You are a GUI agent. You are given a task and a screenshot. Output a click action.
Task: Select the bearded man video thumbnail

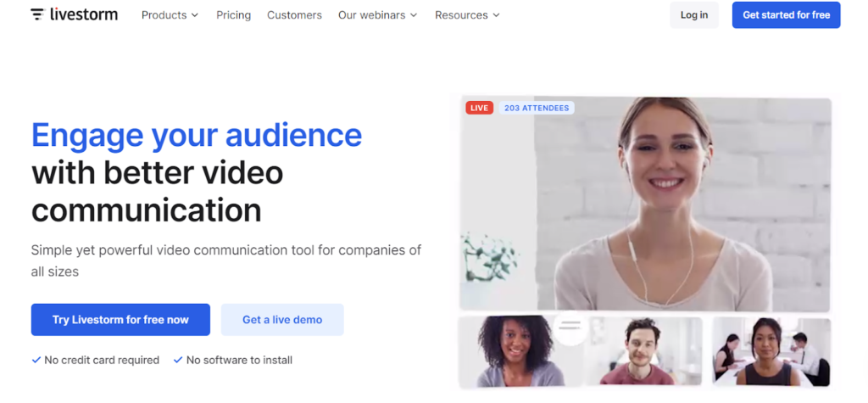643,351
